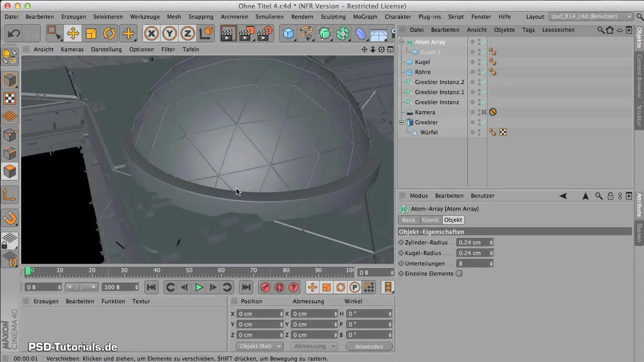Image resolution: width=644 pixels, height=362 pixels.
Task: Enable the Axis mode L-shaped icon
Action: (x=10, y=195)
